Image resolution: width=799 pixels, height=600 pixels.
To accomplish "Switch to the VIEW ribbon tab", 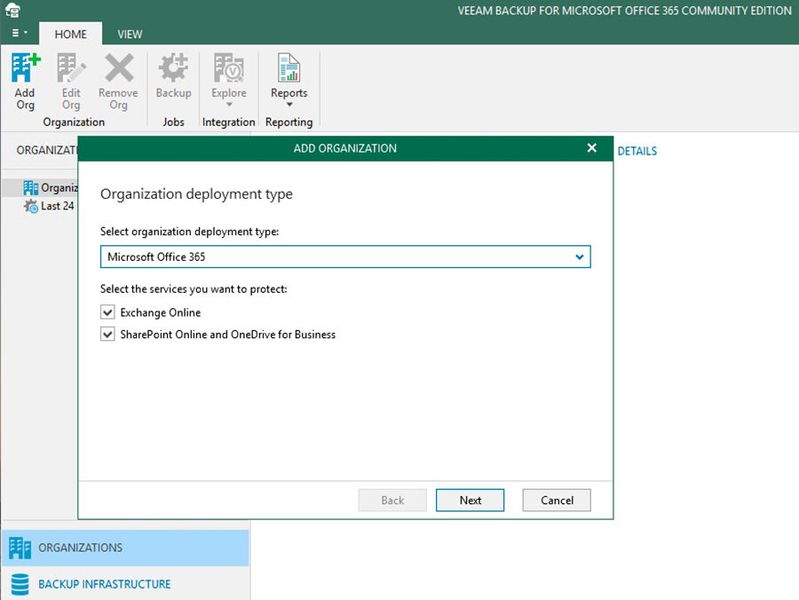I will [x=129, y=34].
